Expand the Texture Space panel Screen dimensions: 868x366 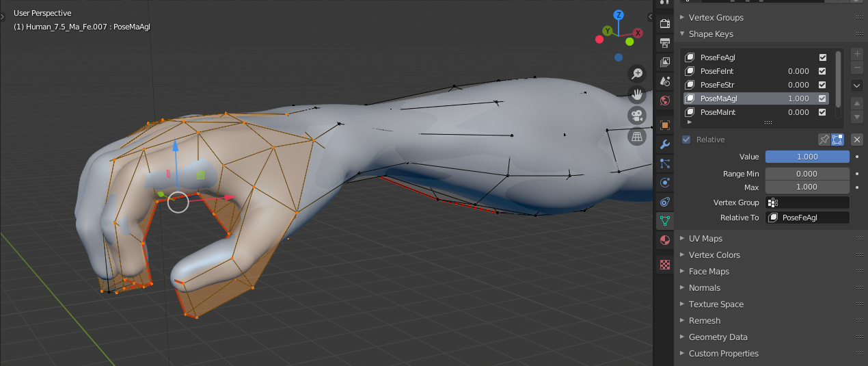716,304
